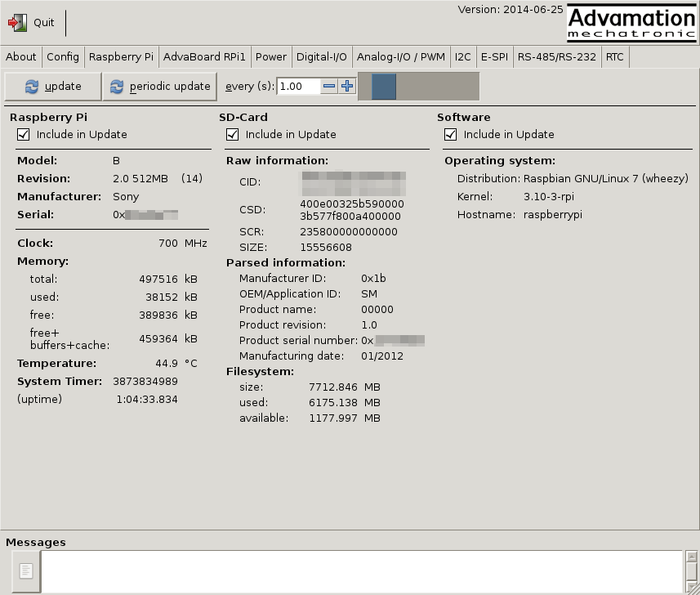Click the System Timer value 3873834989
This screenshot has height=595, width=700.
pos(145,382)
